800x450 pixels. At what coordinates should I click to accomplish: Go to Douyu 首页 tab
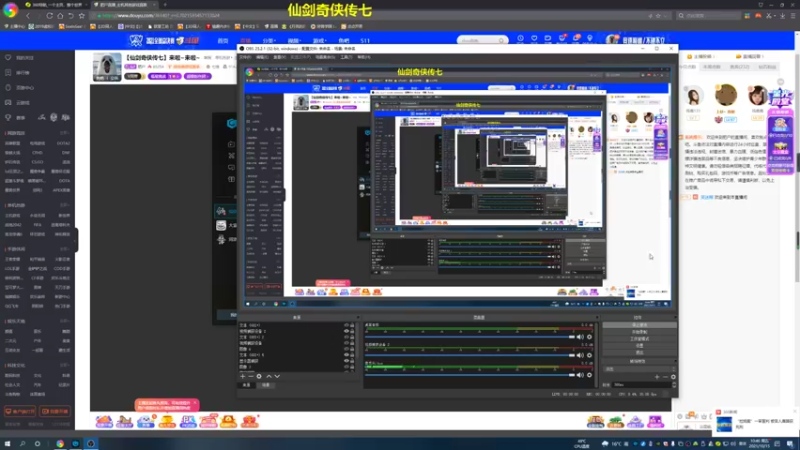[223, 40]
